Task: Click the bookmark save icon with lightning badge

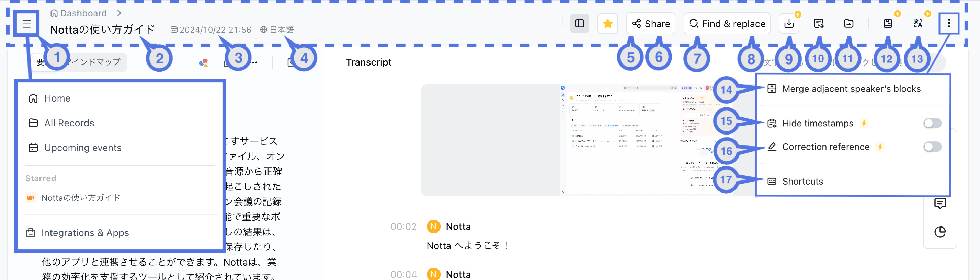Action: click(888, 24)
